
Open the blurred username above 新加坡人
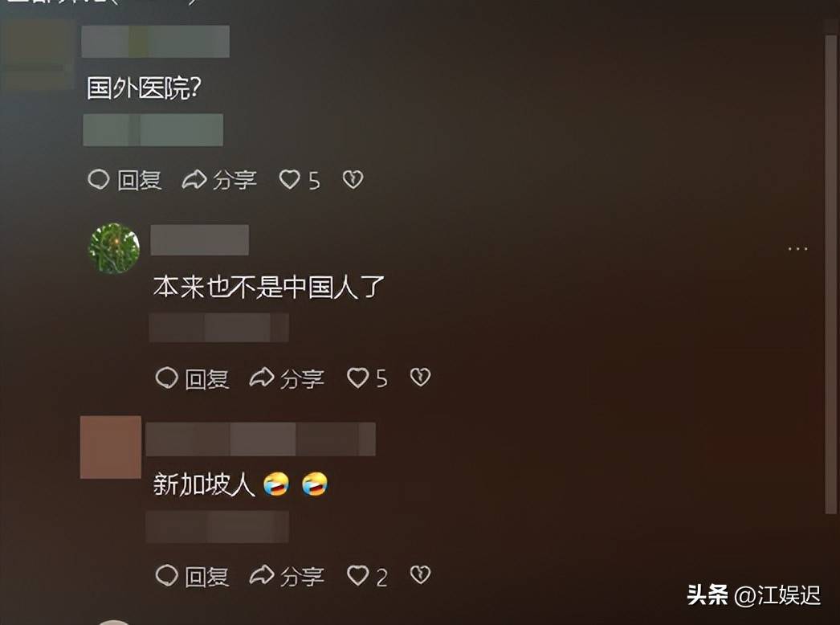(260, 439)
